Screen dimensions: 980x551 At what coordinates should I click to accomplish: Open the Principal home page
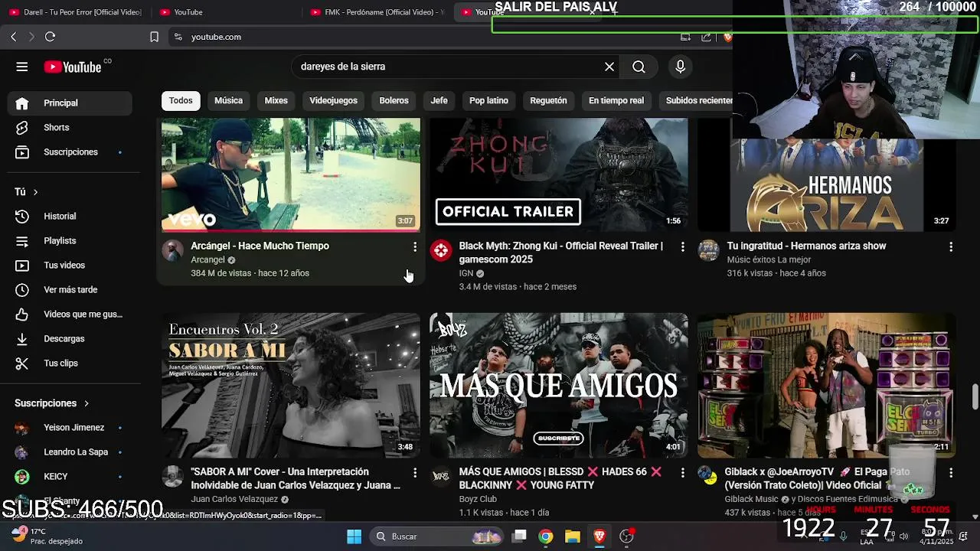point(69,103)
